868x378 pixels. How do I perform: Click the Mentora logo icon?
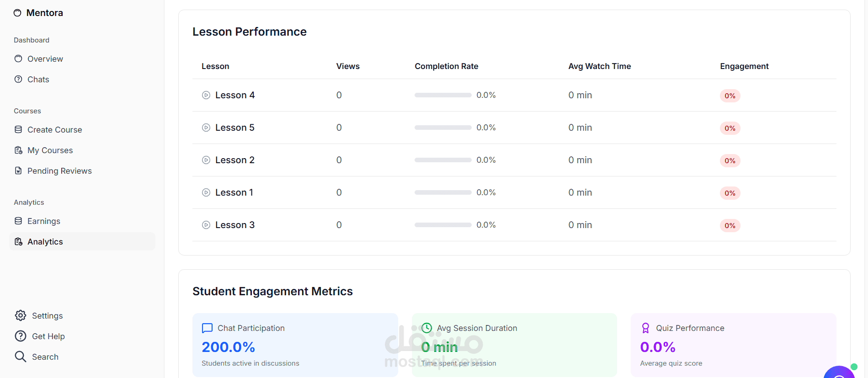point(17,13)
